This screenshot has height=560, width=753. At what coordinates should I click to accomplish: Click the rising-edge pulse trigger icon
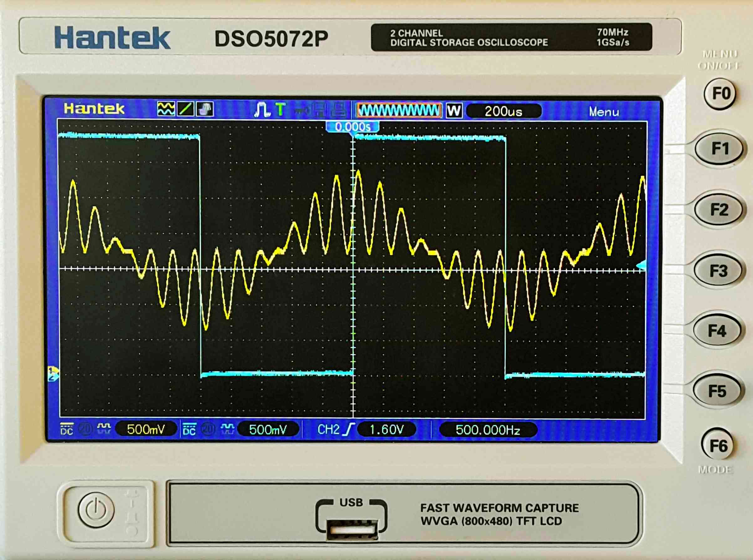[x=262, y=110]
